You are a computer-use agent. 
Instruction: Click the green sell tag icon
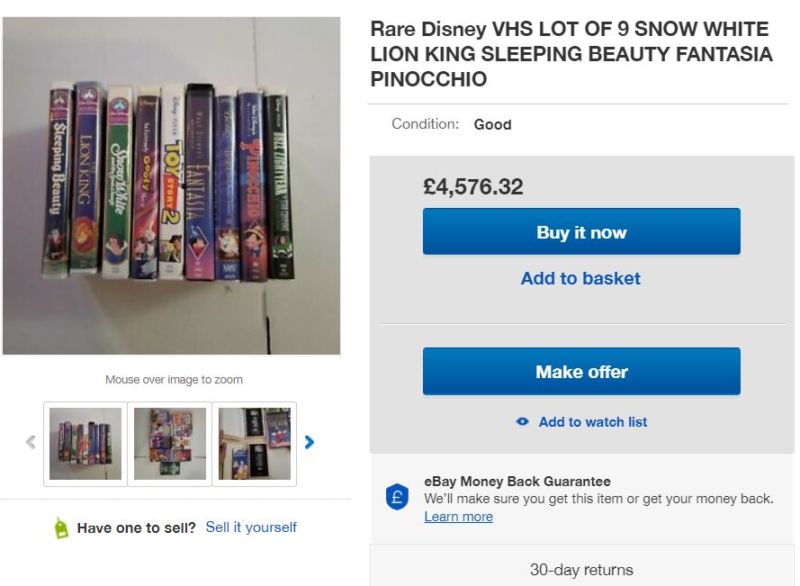61,528
